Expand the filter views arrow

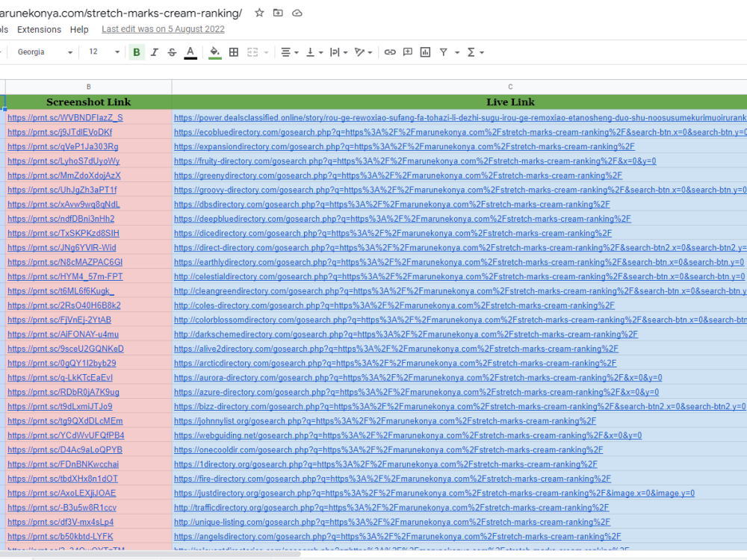pyautogui.click(x=457, y=52)
